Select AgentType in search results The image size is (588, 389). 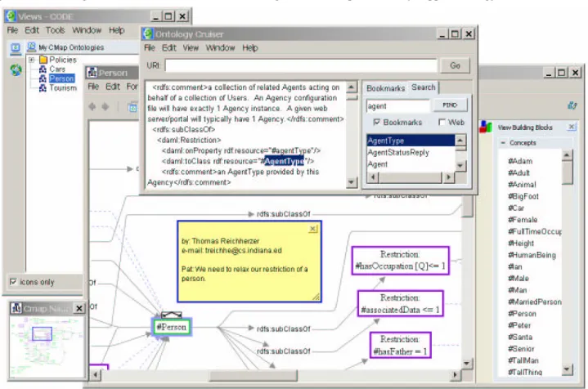[411, 141]
